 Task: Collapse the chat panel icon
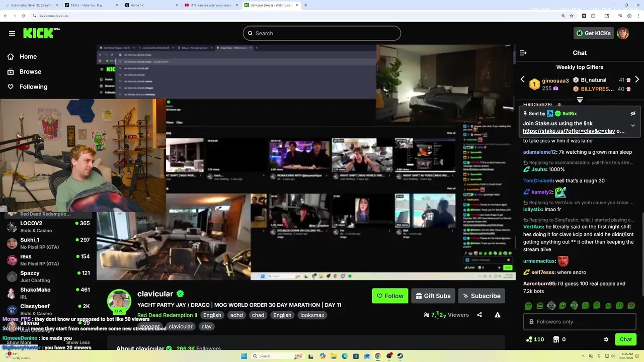523,53
